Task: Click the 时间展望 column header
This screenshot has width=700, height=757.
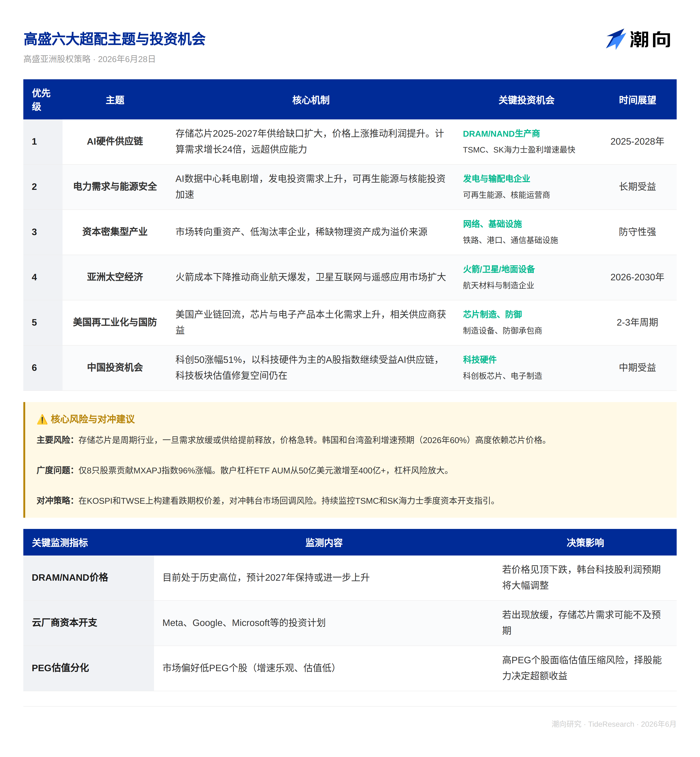Action: 637,100
